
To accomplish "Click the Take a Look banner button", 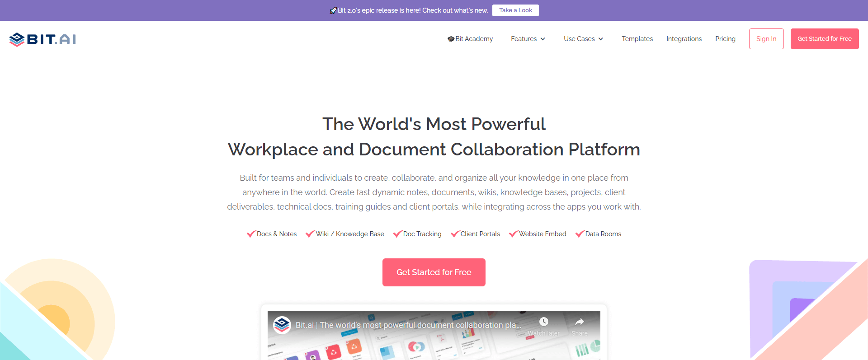I will pos(515,10).
